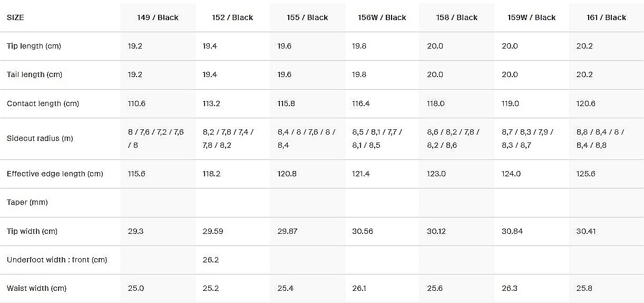Click the 155 / Black size header

[307, 17]
